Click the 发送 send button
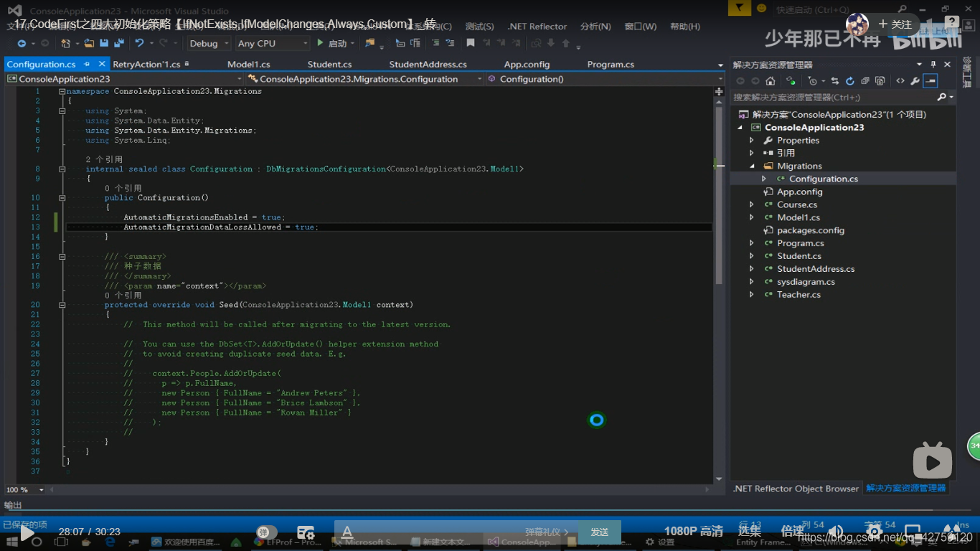 (600, 532)
